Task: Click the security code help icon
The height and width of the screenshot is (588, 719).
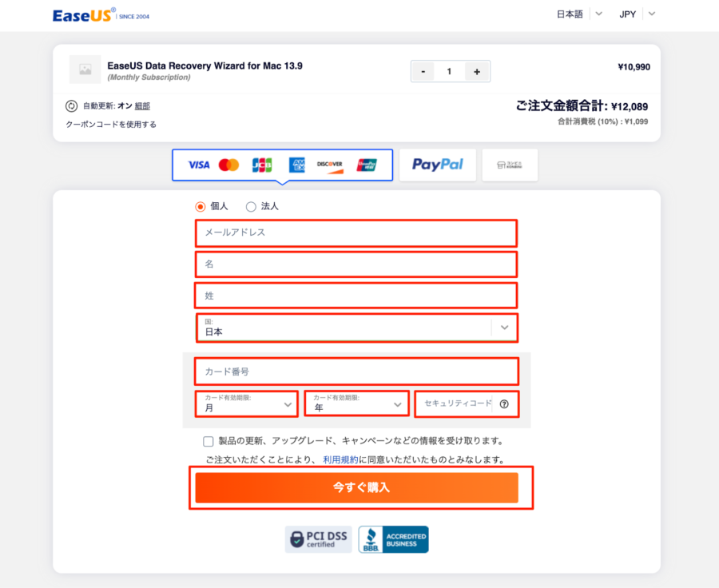Action: [x=504, y=404]
